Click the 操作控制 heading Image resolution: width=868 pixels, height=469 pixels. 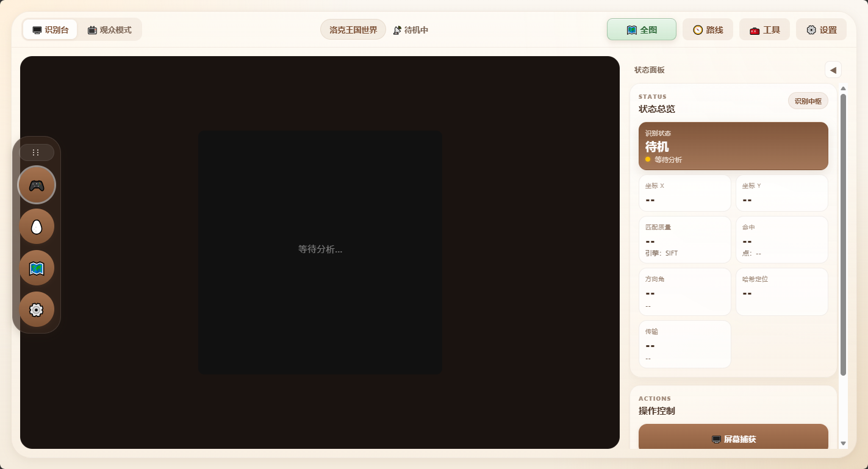[657, 411]
